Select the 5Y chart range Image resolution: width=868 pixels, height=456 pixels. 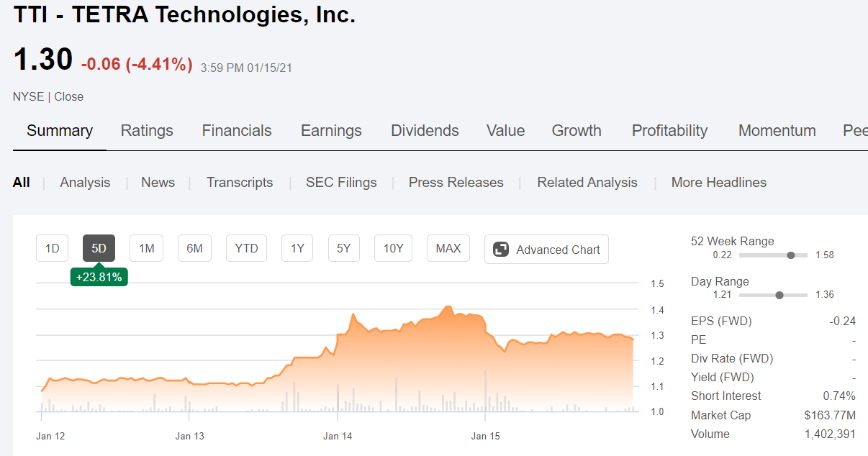[x=343, y=247]
